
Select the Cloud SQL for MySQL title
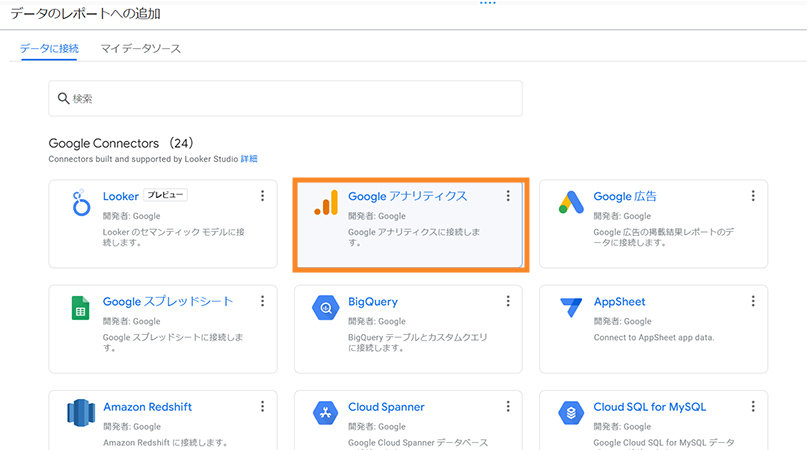(649, 407)
